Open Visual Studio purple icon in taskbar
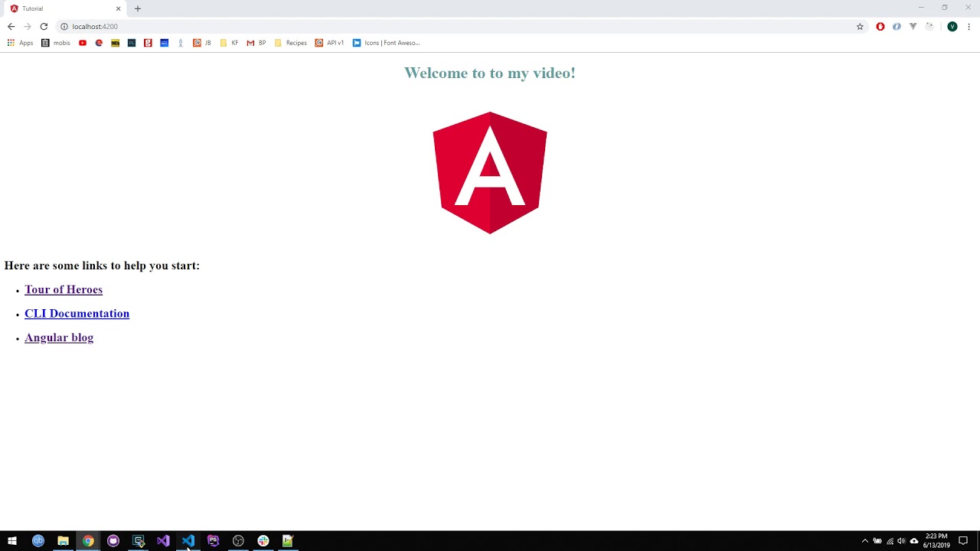The image size is (980, 551). coord(163,541)
